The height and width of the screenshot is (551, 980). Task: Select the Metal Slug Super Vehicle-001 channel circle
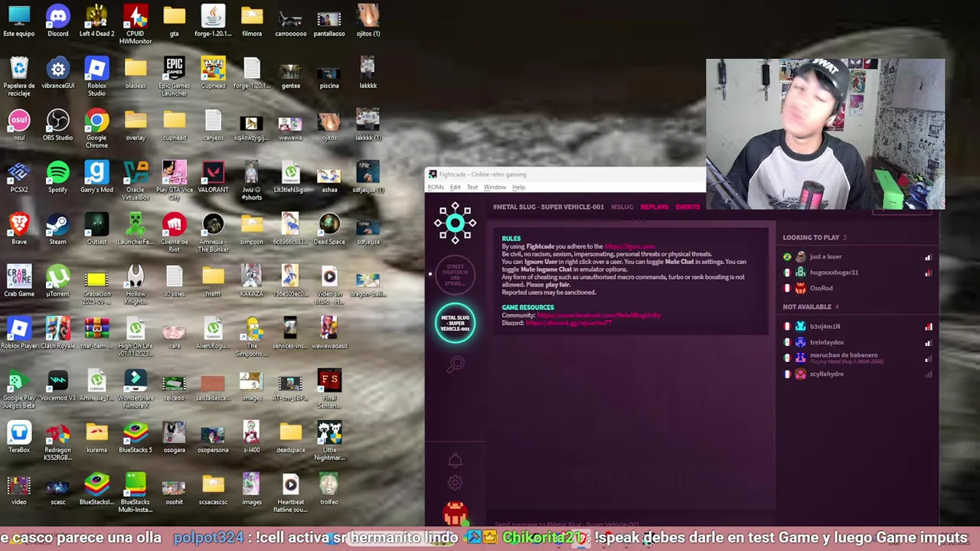(x=455, y=323)
